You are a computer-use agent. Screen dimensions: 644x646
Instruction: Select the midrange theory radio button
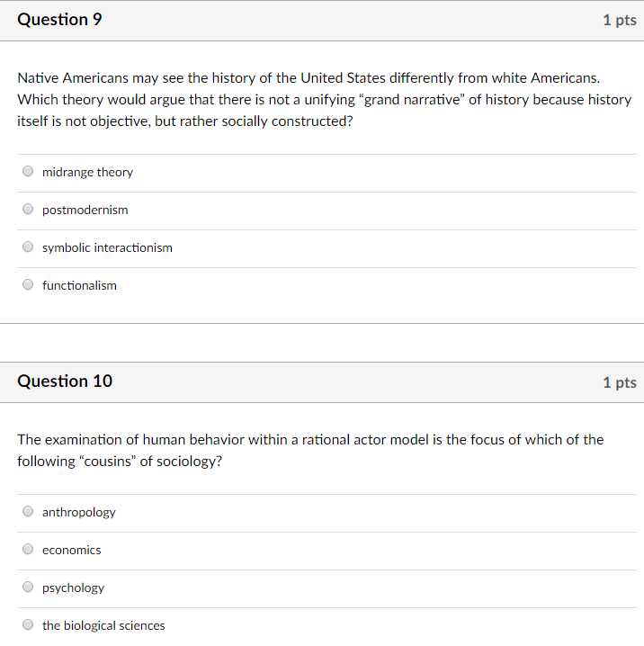(x=28, y=171)
